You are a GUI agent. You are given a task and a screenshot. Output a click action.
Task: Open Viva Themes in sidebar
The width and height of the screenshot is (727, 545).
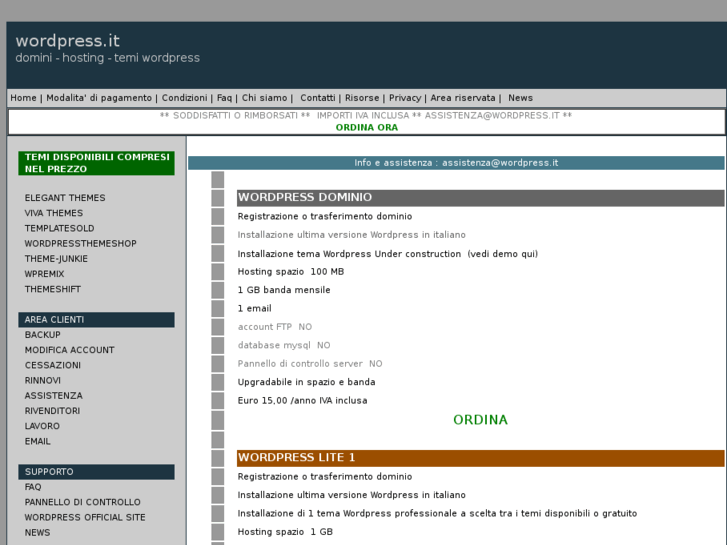coord(54,213)
